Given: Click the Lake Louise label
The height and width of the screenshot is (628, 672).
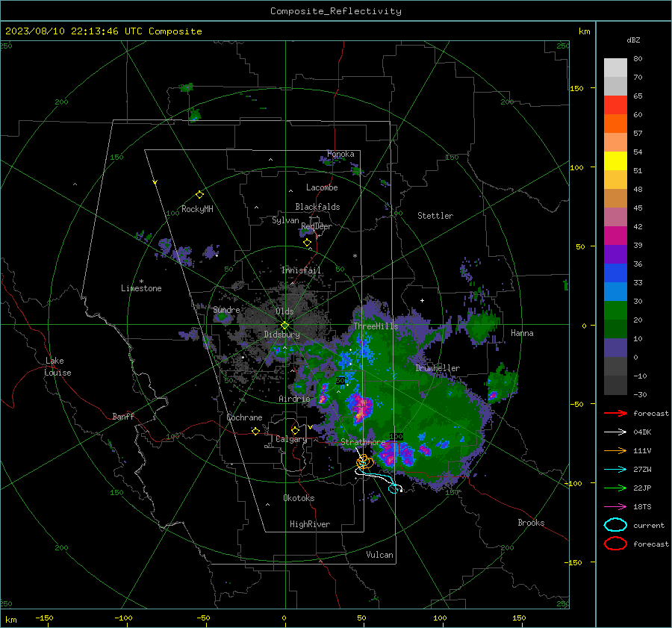Looking at the screenshot, I should pyautogui.click(x=57, y=367).
